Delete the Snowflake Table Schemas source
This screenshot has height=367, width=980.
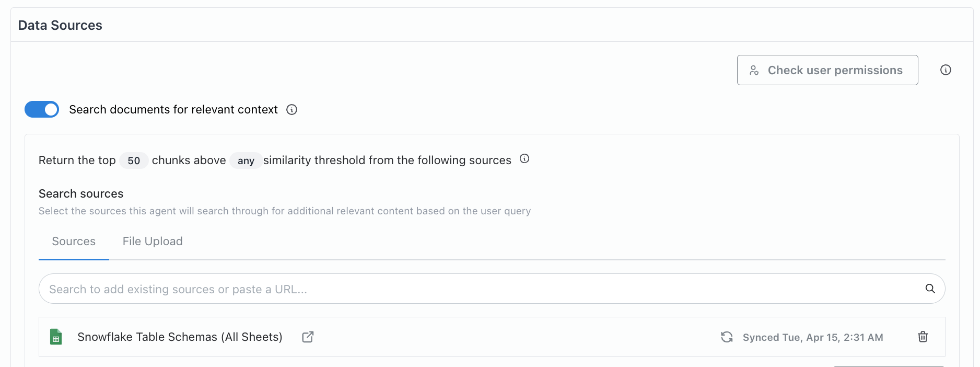pos(923,337)
